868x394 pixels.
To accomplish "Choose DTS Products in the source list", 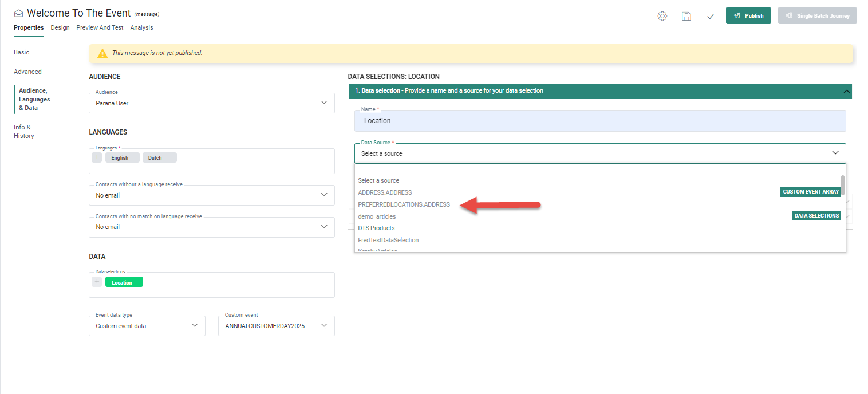I will (x=376, y=228).
